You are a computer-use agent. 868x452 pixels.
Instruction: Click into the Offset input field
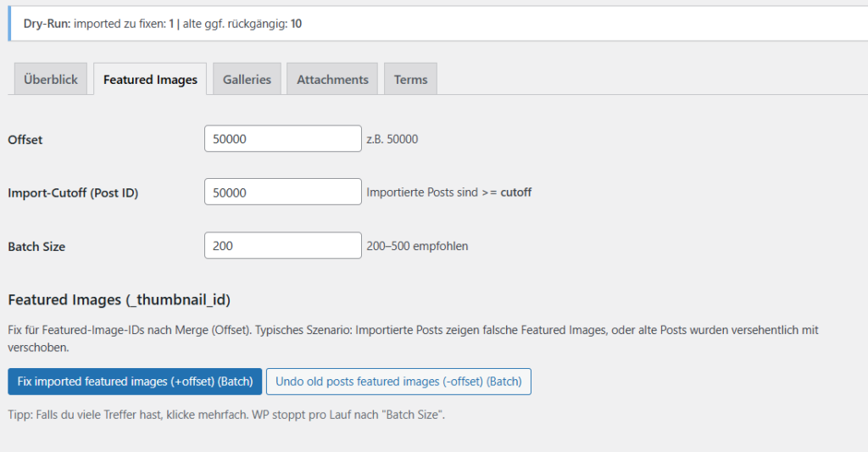click(x=283, y=139)
